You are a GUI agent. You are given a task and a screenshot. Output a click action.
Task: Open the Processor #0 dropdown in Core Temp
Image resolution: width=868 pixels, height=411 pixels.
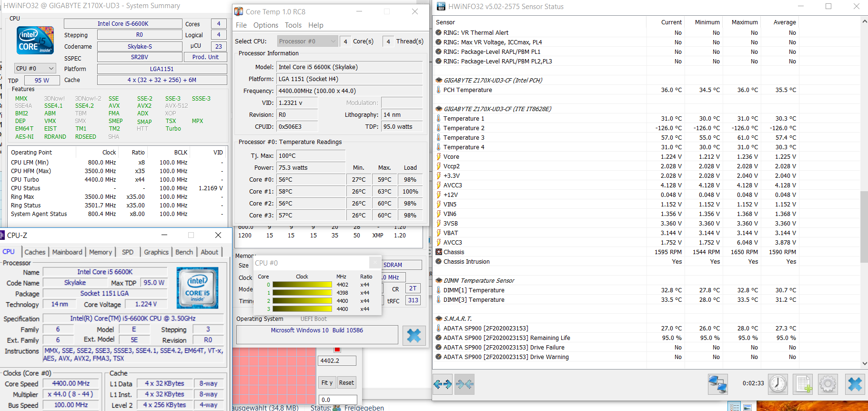click(x=308, y=41)
